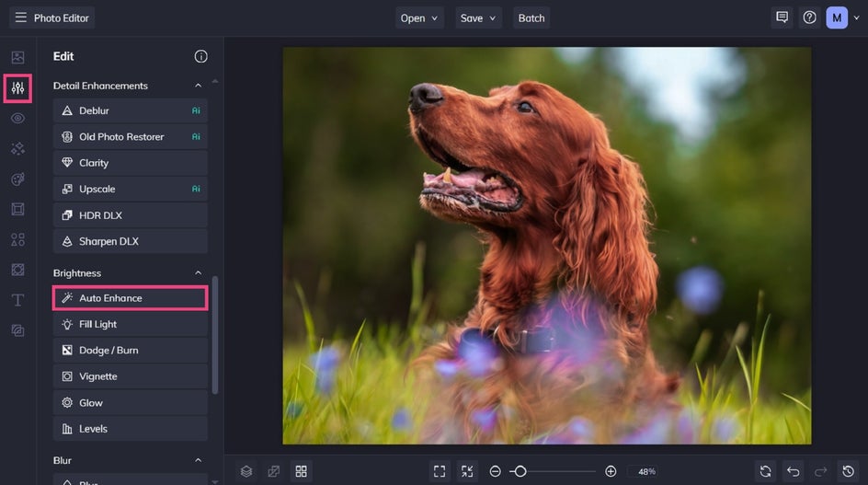
Task: Click the Batch button
Action: [531, 17]
